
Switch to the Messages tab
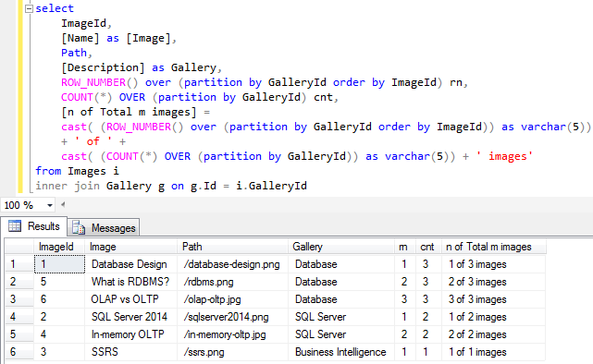point(104,227)
